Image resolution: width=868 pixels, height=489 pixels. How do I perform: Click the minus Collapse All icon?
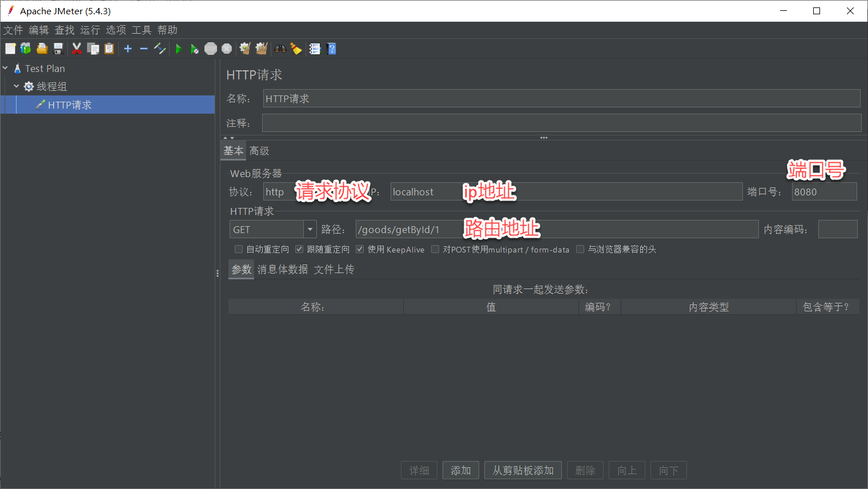(144, 49)
